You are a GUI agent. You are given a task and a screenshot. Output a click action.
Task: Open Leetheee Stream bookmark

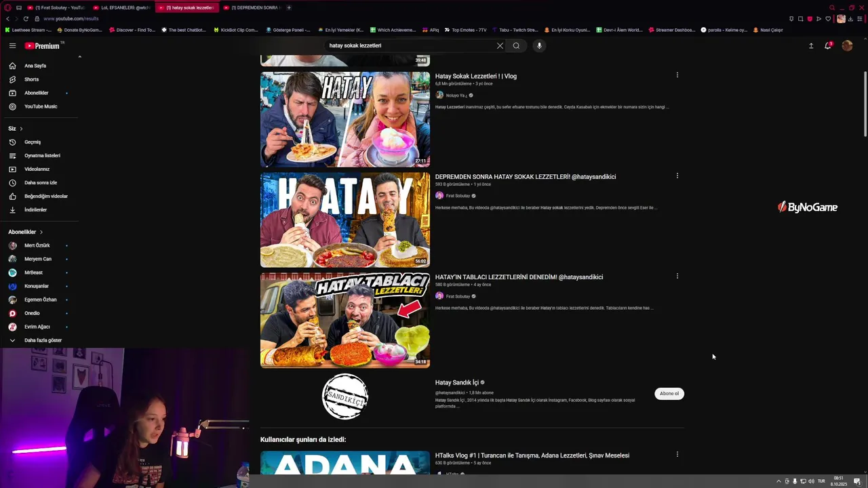[x=28, y=30]
